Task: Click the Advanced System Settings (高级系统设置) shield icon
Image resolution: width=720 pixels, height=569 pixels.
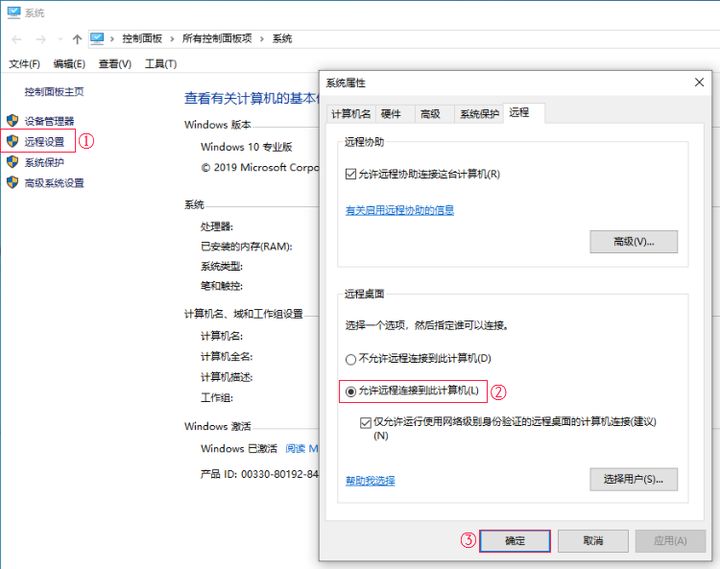Action: 12,183
